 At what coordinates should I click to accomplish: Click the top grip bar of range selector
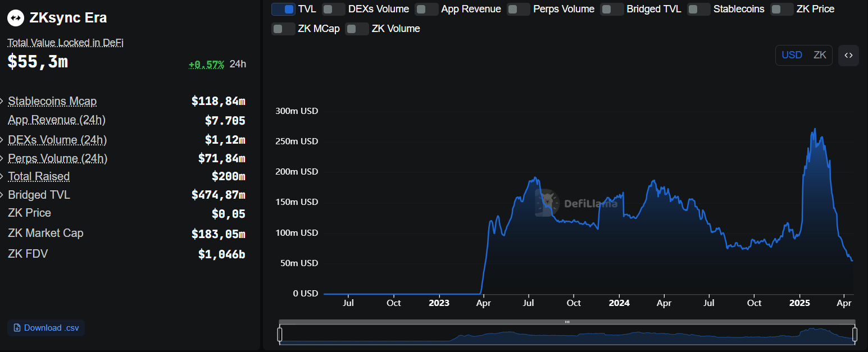567,322
